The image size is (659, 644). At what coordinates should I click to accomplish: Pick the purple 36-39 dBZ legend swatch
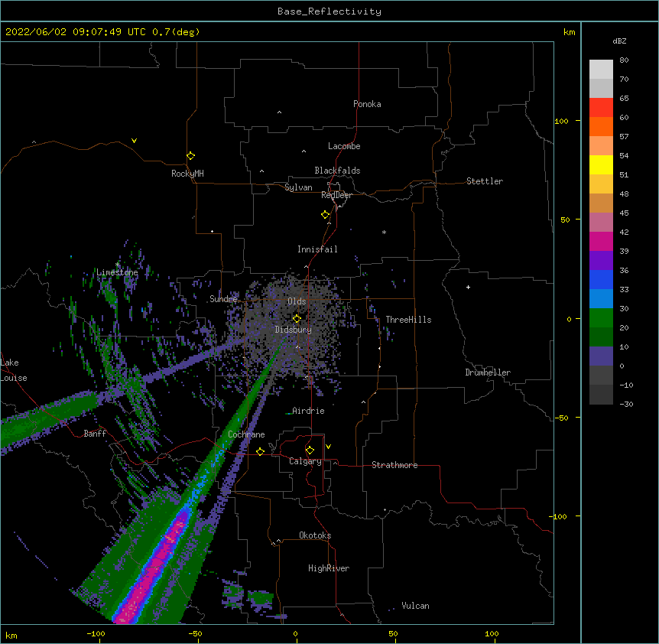(601, 261)
